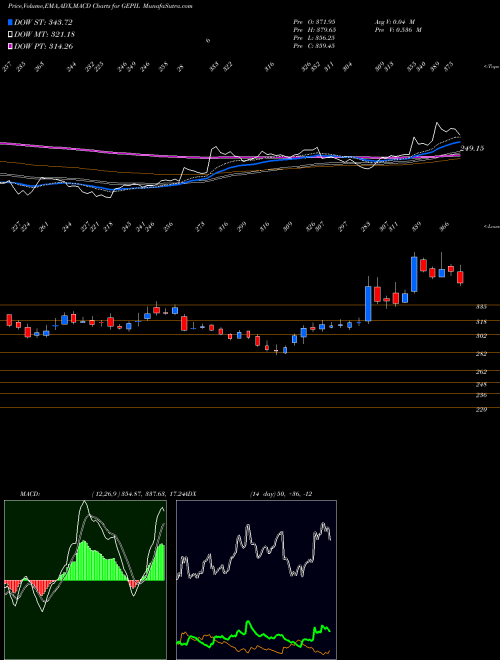Click the Pre L: 356.25 value
Screen dimensions: 500x660
tap(314, 38)
